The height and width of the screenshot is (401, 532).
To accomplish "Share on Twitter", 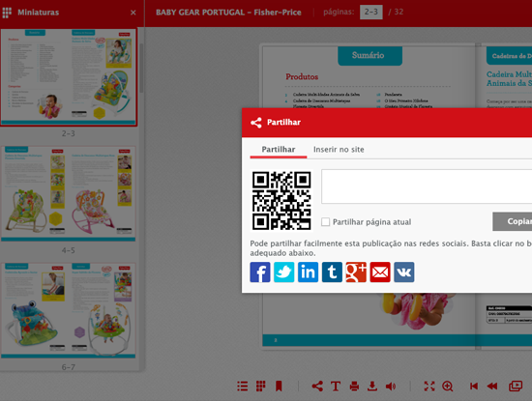I will tap(284, 272).
